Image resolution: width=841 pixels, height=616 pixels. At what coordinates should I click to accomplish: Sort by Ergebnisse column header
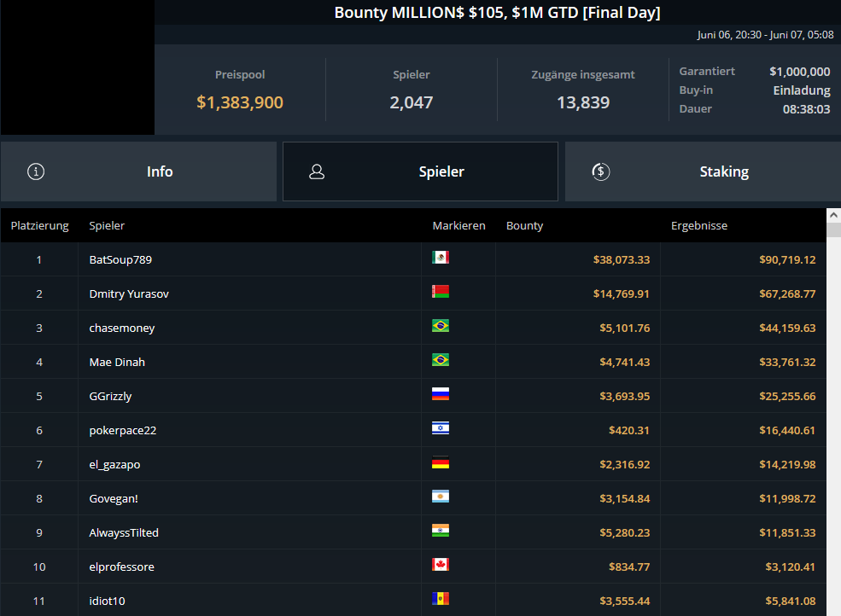coord(699,226)
